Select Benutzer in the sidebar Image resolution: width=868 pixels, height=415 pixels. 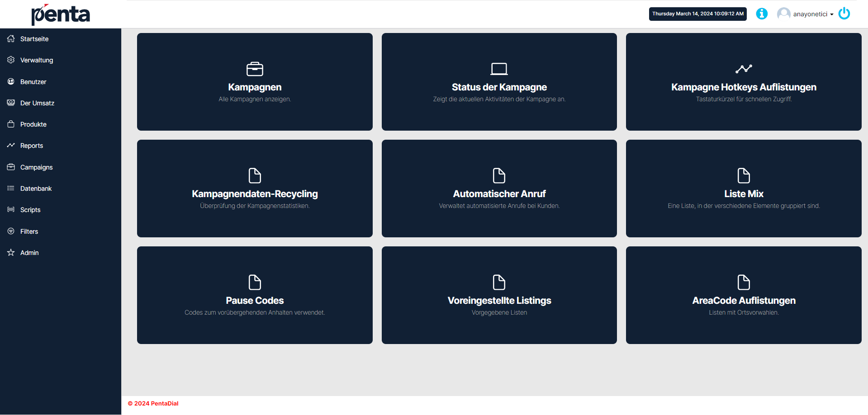[x=33, y=82]
